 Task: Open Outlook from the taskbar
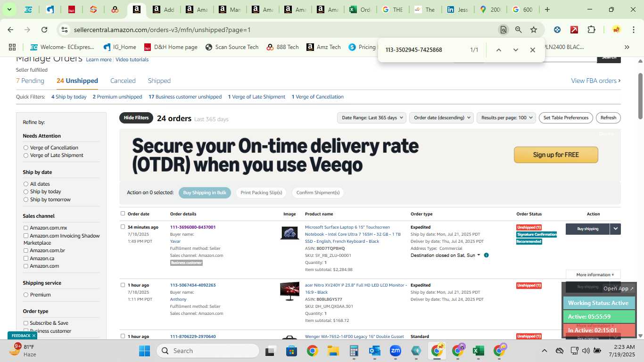(x=375, y=351)
